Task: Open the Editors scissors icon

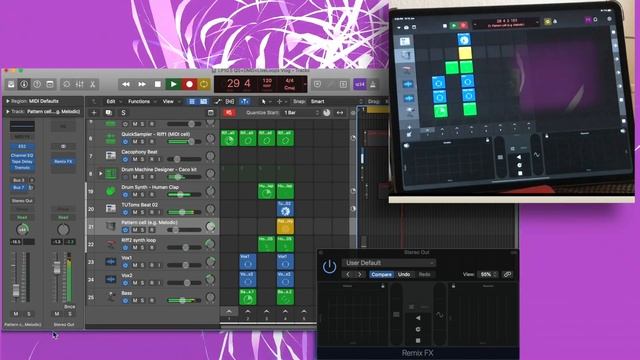Action: pos(93,84)
